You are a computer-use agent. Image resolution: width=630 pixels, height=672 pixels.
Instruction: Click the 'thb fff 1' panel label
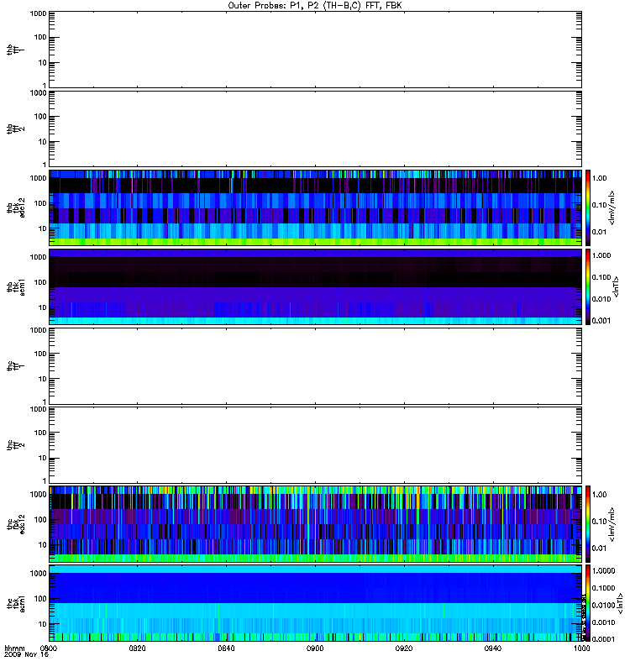coord(15,50)
